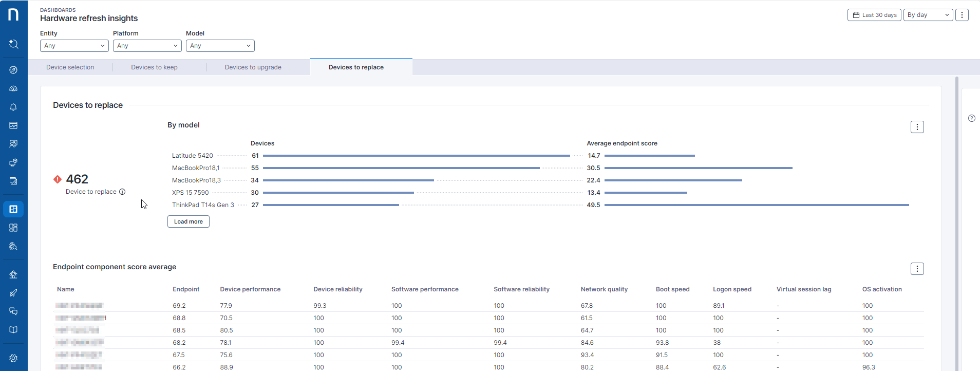
Task: Expand the Entity filter dropdown
Action: 74,46
